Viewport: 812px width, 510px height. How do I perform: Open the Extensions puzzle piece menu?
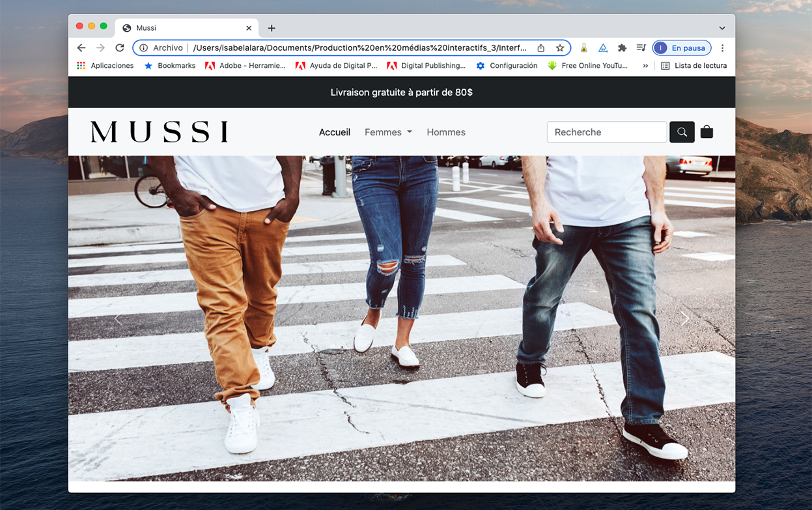pyautogui.click(x=622, y=48)
